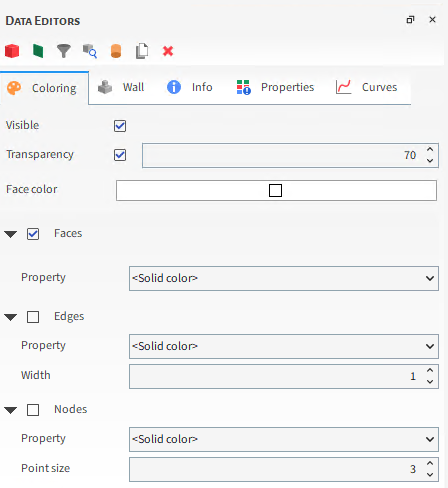Click the Faces section label
This screenshot has height=488, width=448.
pyautogui.click(x=68, y=233)
